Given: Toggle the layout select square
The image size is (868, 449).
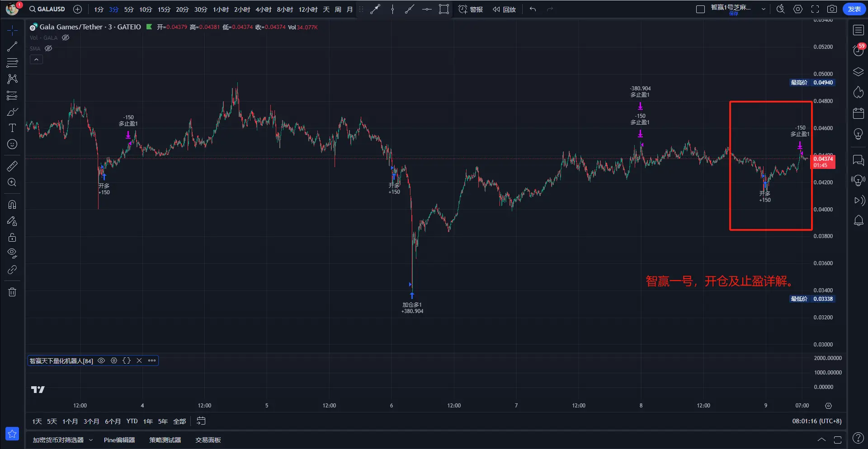Looking at the screenshot, I should pyautogui.click(x=700, y=9).
